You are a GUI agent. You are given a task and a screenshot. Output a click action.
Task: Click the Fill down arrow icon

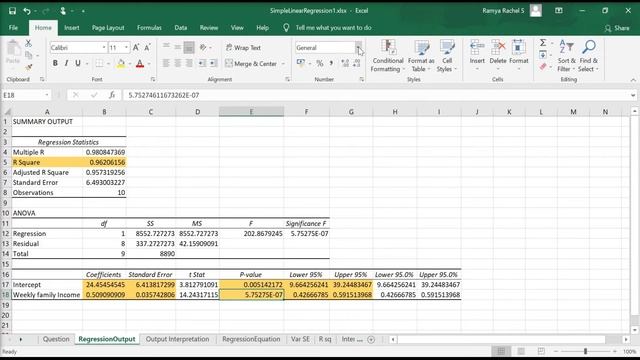click(x=543, y=55)
